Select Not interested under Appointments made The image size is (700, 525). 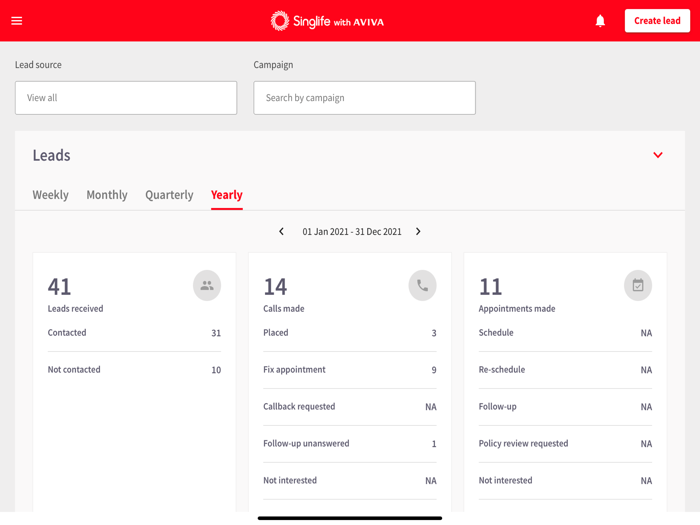pos(565,481)
